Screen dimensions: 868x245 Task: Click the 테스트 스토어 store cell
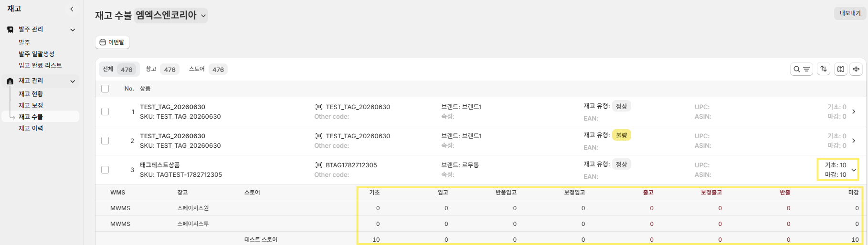(x=261, y=240)
